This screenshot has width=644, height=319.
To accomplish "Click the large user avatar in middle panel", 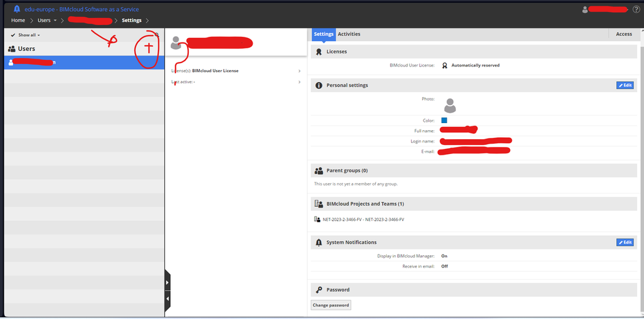I will (176, 43).
